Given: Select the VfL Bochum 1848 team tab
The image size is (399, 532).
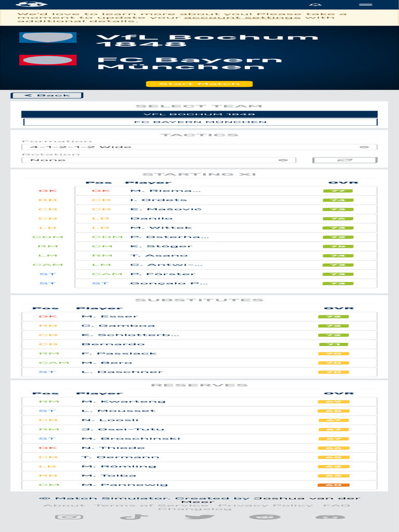Looking at the screenshot, I should [199, 114].
